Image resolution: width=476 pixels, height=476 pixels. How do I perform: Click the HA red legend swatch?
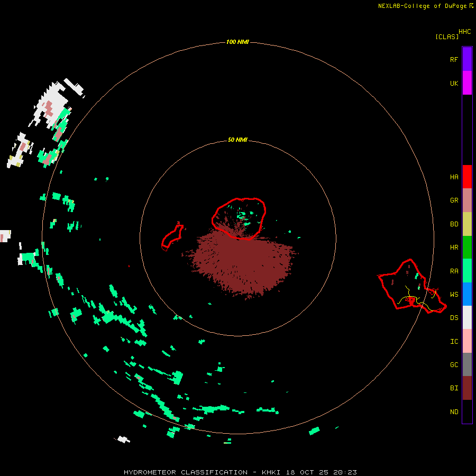(467, 177)
